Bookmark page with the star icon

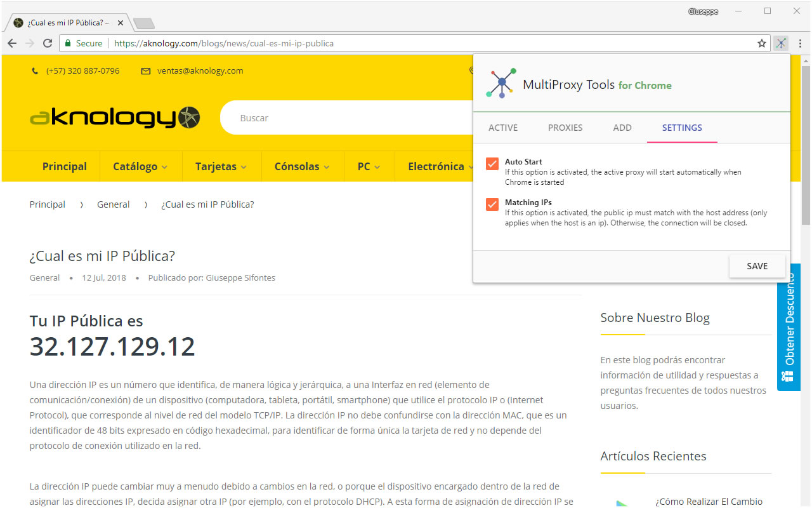tap(762, 43)
